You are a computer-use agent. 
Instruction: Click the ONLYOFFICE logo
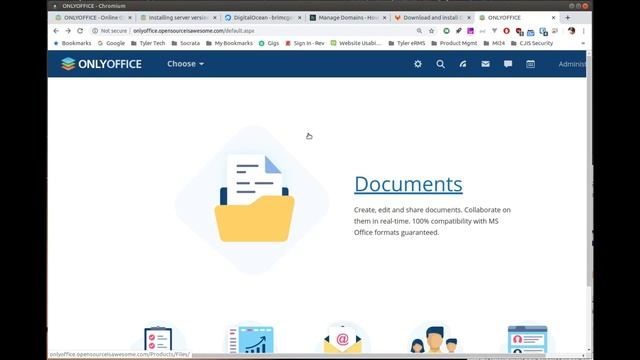pyautogui.click(x=101, y=64)
